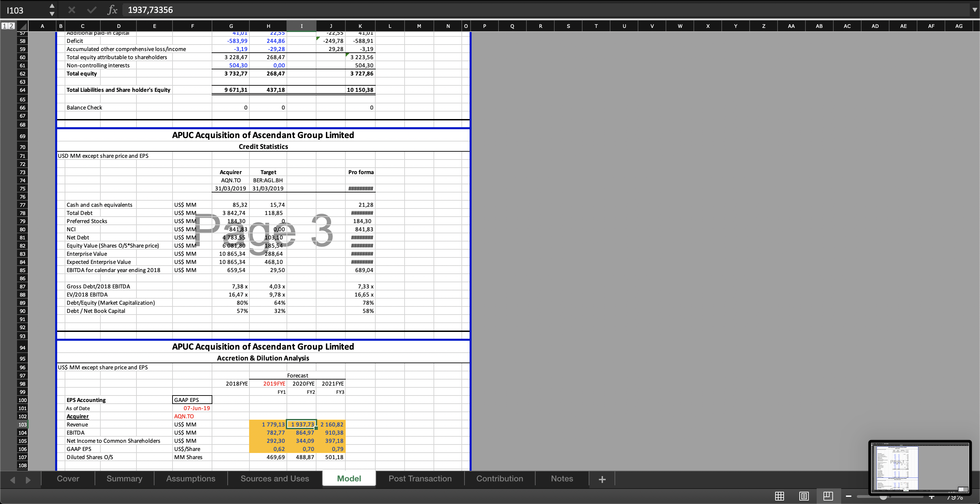Screen dimensions: 980x504
Task: Click 'Accretion & Dilution Analysis' heading
Action: click(263, 358)
